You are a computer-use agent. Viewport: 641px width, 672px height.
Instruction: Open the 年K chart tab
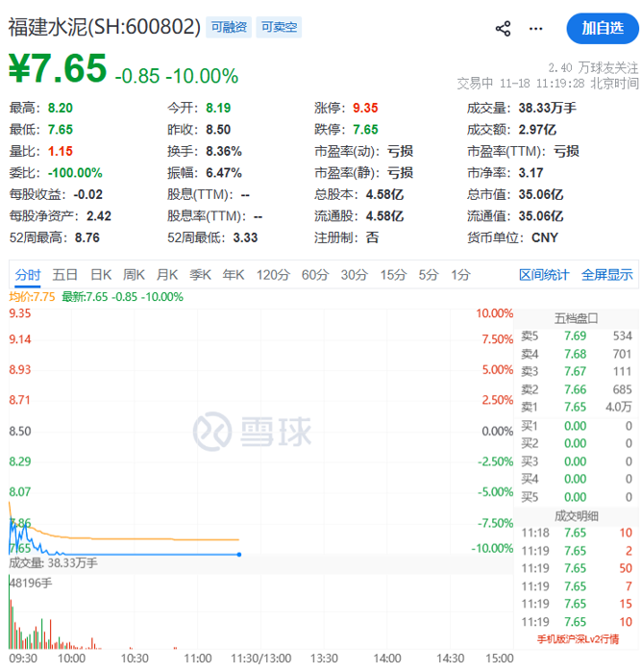(x=234, y=275)
